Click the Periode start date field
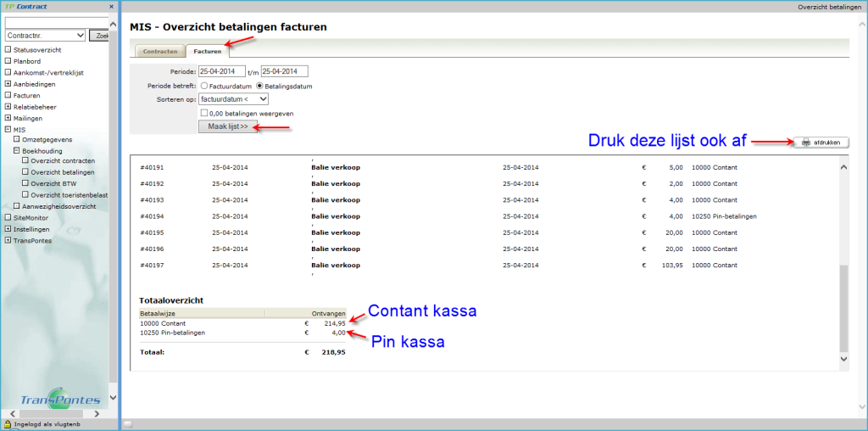This screenshot has width=868, height=431. tap(221, 71)
